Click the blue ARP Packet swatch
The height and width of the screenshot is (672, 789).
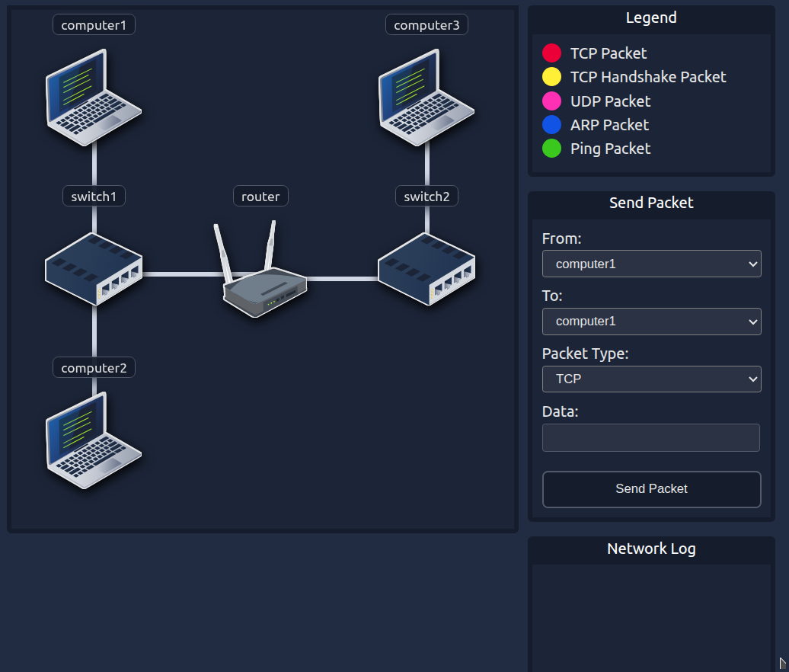551,125
